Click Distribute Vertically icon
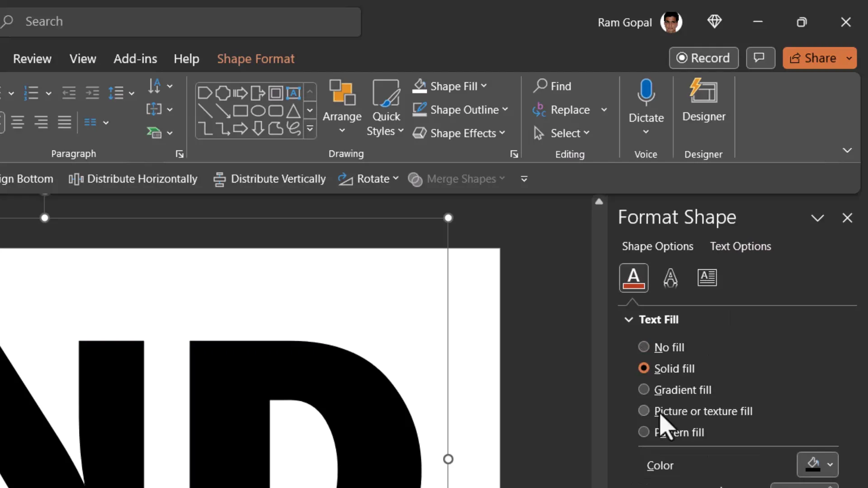 pos(220,179)
